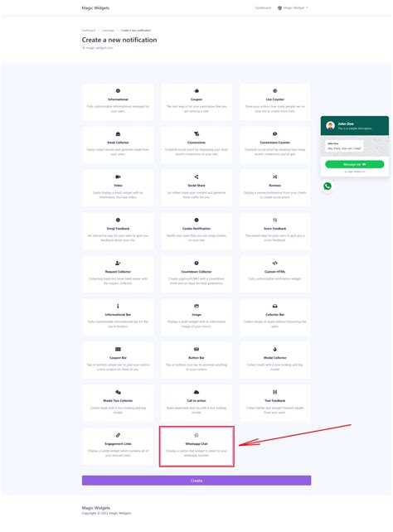Choose the Countdown Collector card
This screenshot has height=532, width=393.
196,274
